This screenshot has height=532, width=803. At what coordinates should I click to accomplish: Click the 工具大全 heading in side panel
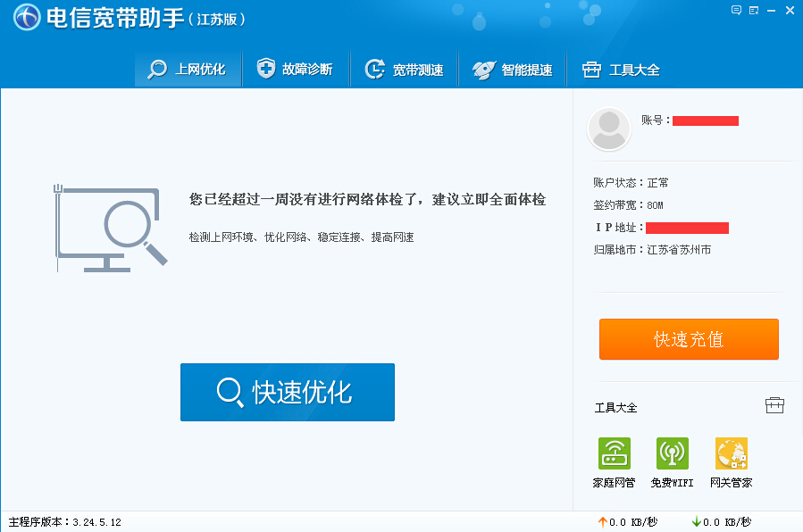point(616,408)
